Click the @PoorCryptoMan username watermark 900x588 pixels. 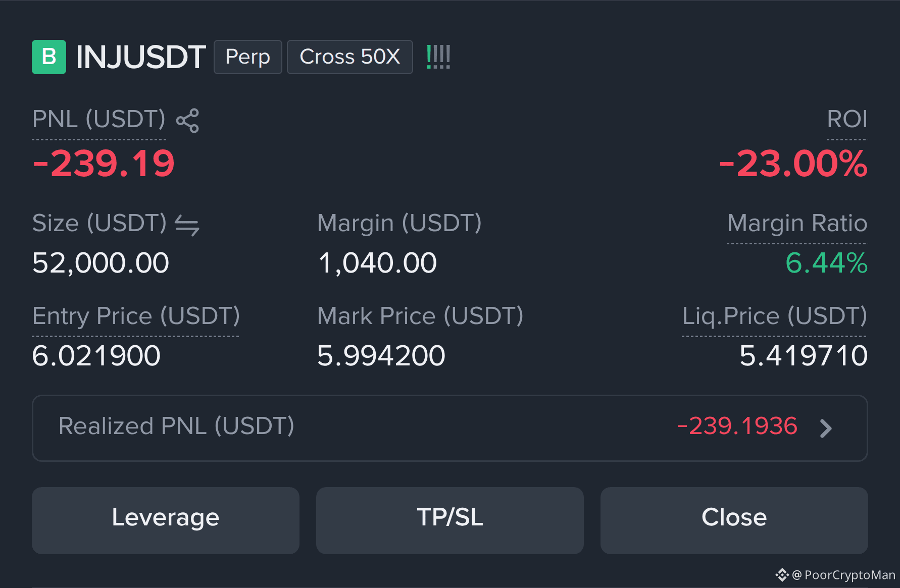pos(843,575)
